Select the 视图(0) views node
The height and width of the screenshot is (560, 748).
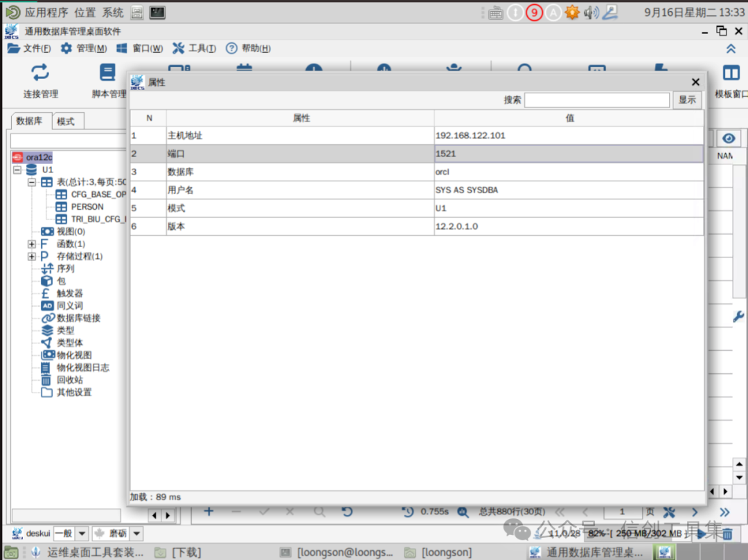[71, 232]
